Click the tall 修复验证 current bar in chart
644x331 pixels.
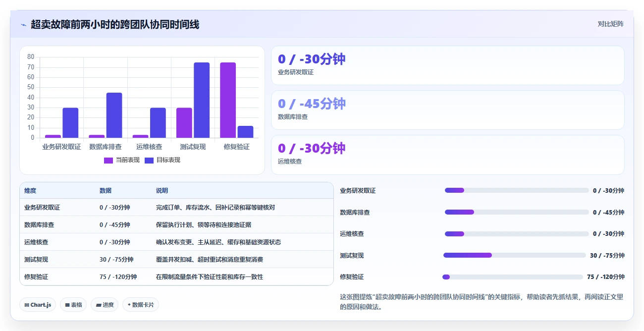[x=228, y=100]
